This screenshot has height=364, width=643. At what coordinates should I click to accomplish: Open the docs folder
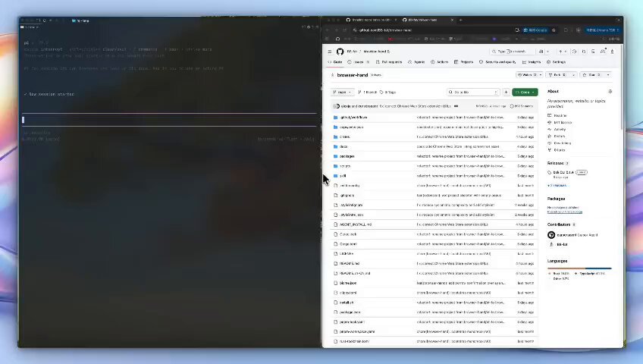(x=343, y=147)
